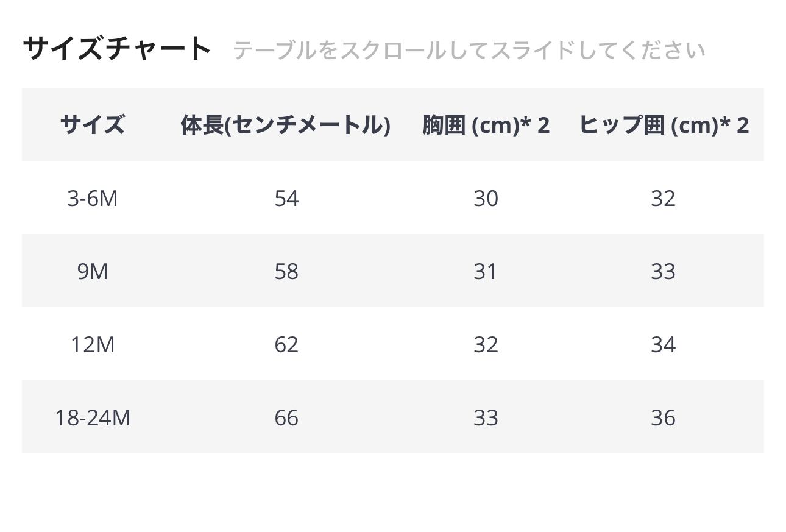The height and width of the screenshot is (532, 786).
Task: Click the 体長(センチメートル) column header
Action: click(x=286, y=125)
